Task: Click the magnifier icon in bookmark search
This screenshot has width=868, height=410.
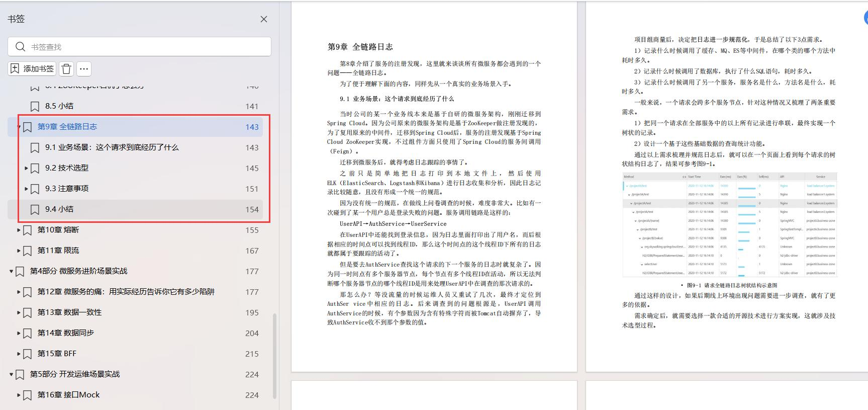Action: 20,47
